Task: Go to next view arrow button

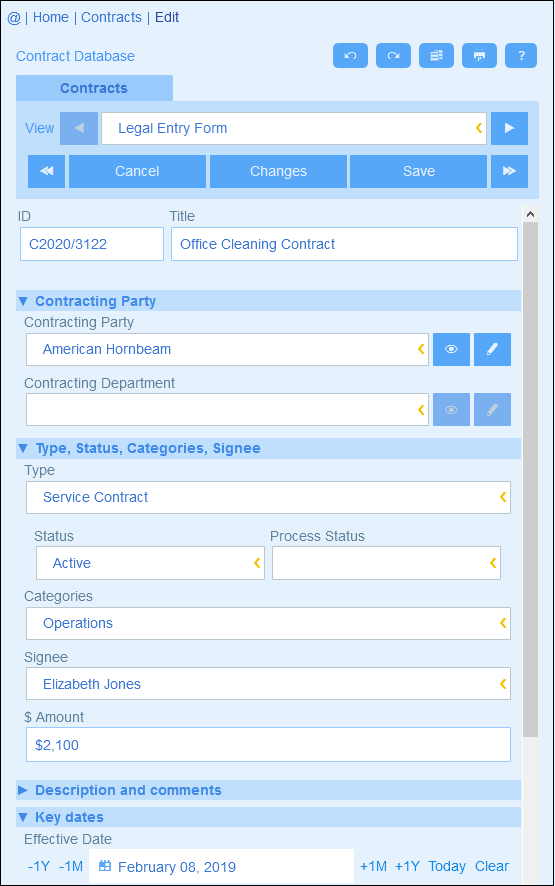Action: coord(509,128)
